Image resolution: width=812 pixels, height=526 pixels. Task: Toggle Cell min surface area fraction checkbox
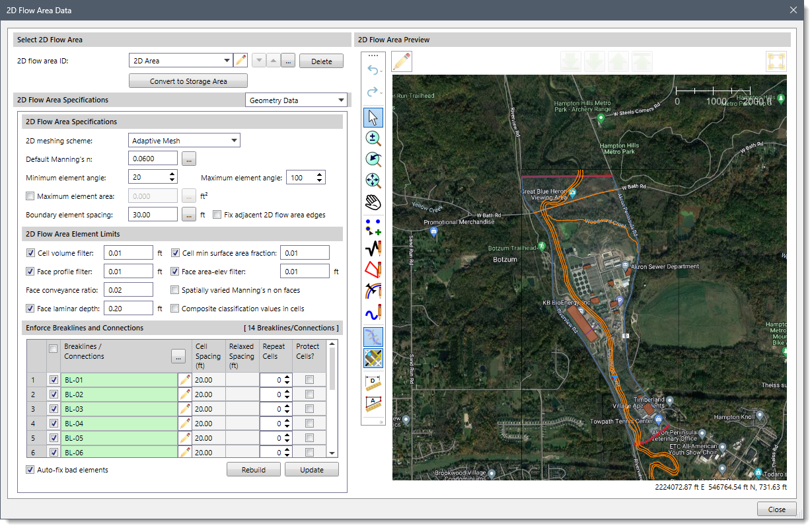coord(176,253)
